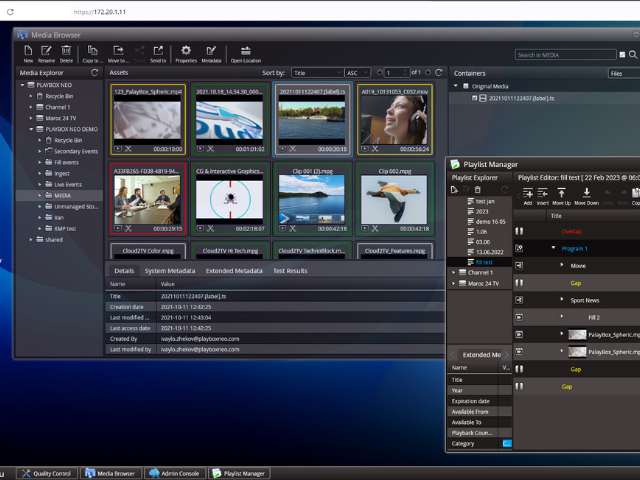Open Admin Console from the taskbar
Viewport: 640px width, 480px height.
pyautogui.click(x=174, y=473)
